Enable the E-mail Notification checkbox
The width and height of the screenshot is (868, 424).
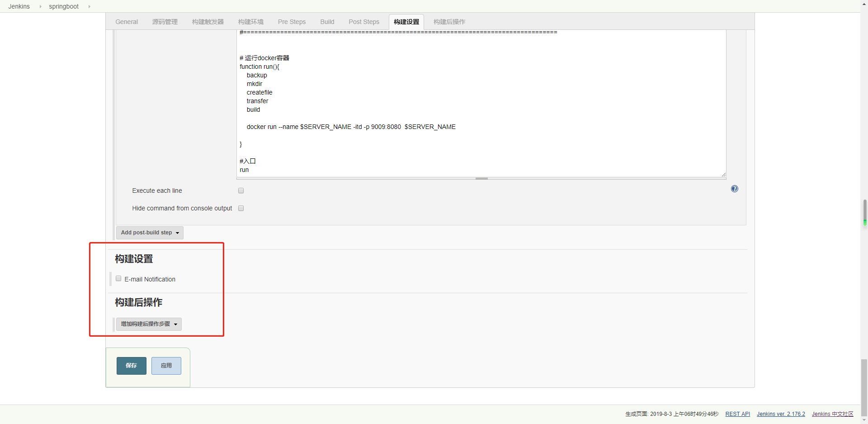pyautogui.click(x=118, y=279)
